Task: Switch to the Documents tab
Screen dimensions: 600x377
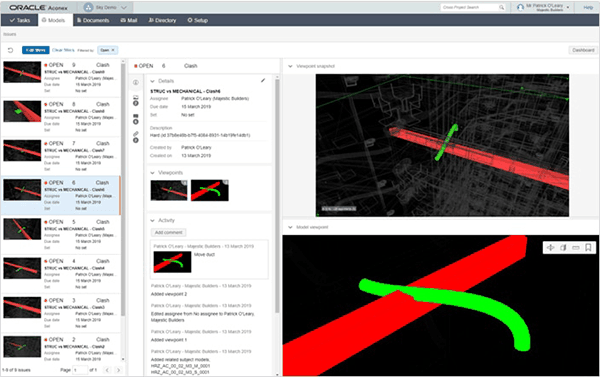Action: pos(93,20)
